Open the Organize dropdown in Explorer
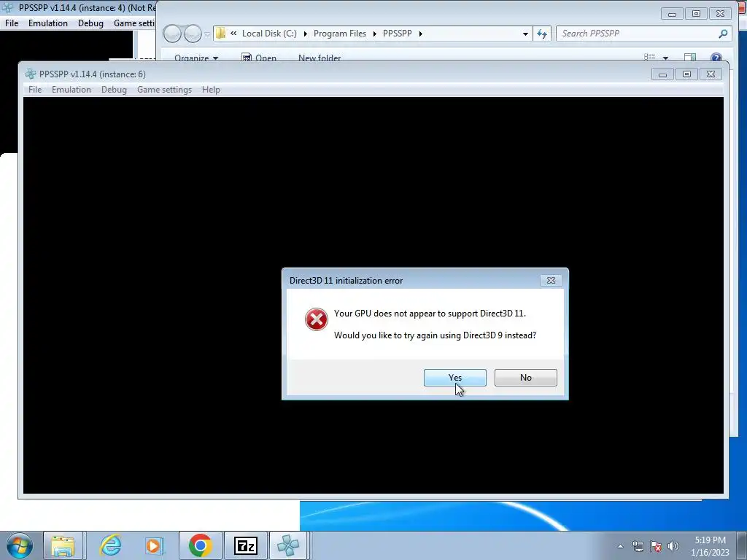This screenshot has height=560, width=747. [196, 58]
